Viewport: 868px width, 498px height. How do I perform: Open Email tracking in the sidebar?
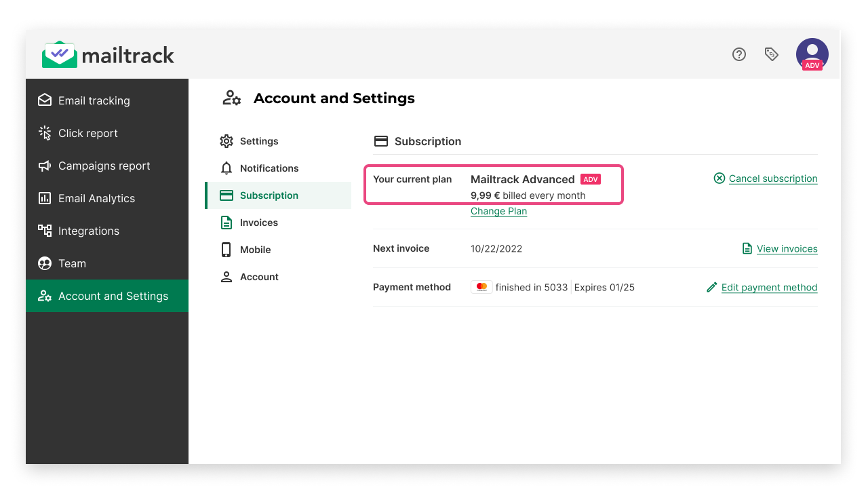coord(94,100)
